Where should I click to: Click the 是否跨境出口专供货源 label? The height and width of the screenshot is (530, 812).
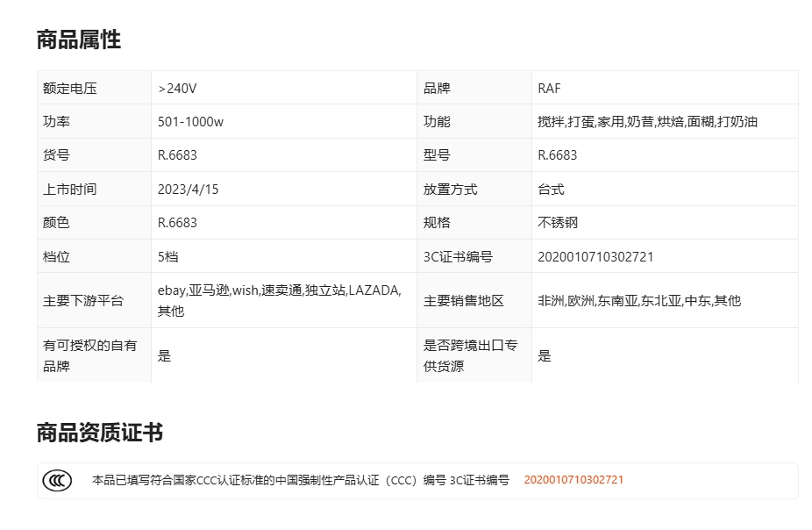(x=470, y=355)
